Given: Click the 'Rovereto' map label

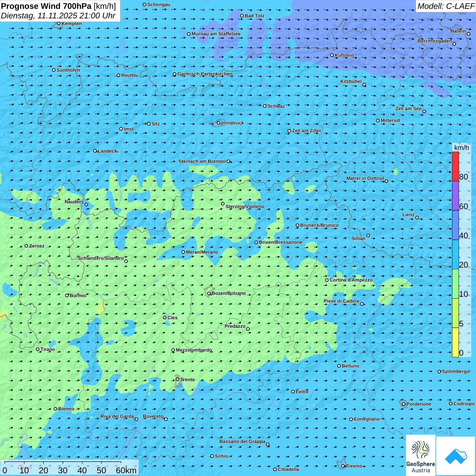Looking at the screenshot, I should click(153, 416).
